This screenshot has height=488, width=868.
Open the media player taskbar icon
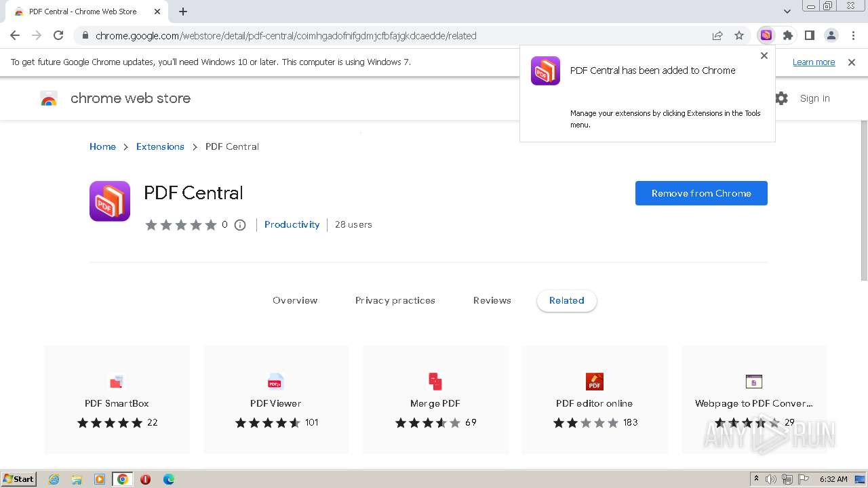click(x=100, y=479)
